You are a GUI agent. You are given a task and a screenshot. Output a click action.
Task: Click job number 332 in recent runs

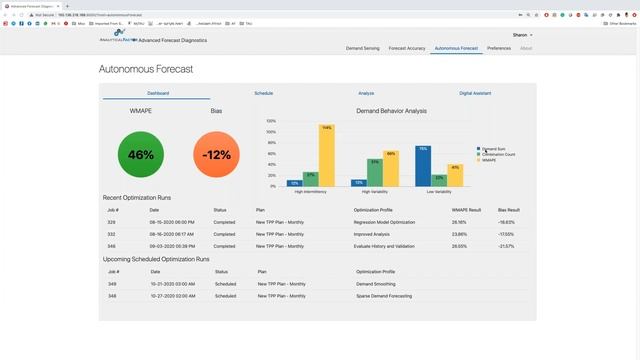coord(111,234)
